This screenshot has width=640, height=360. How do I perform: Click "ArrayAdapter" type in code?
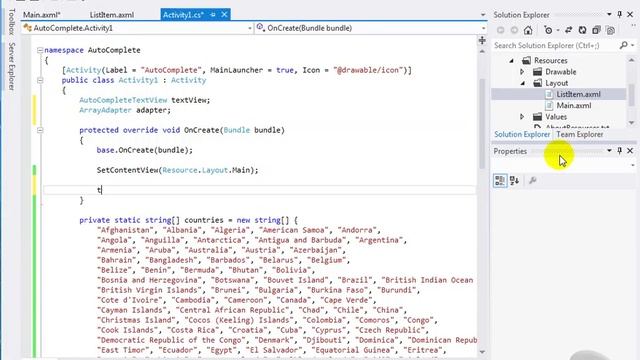coord(105,110)
